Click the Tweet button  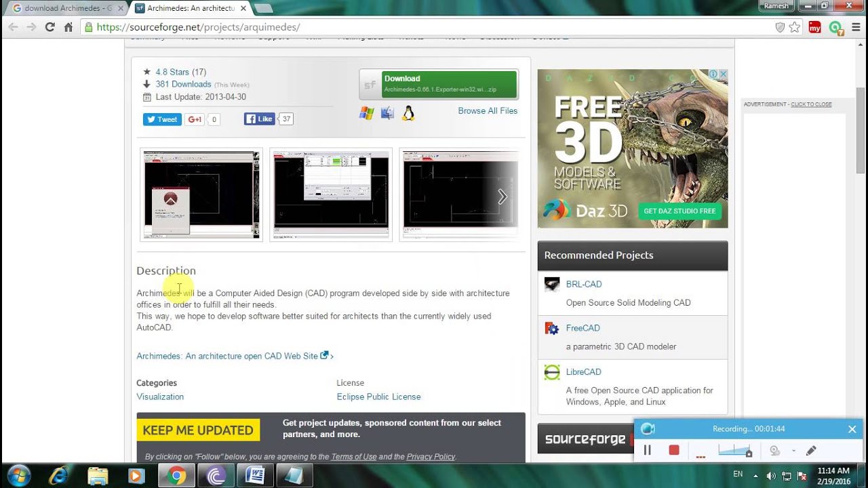coord(161,119)
